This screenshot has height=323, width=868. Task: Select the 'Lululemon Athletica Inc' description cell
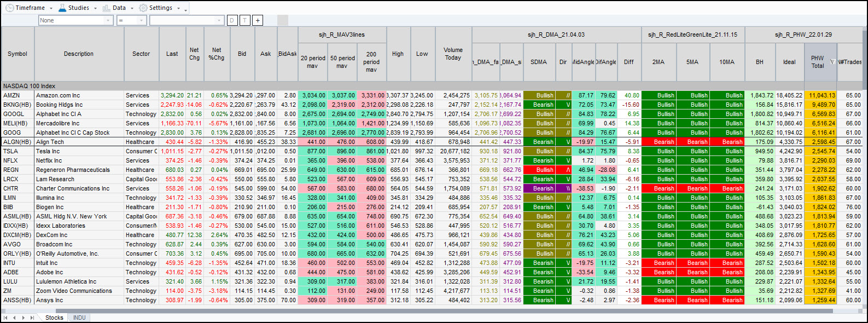click(79, 281)
